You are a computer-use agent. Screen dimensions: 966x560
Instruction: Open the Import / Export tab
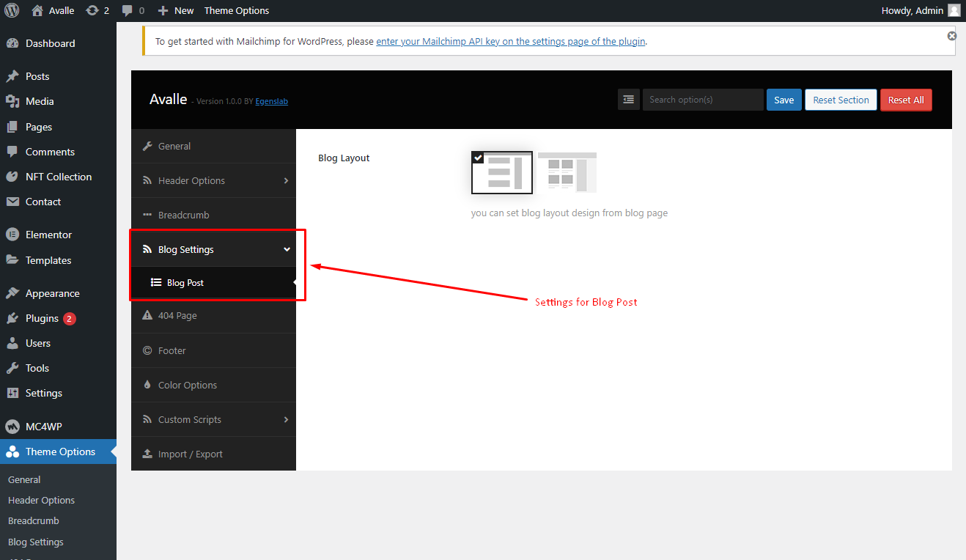tap(213, 454)
